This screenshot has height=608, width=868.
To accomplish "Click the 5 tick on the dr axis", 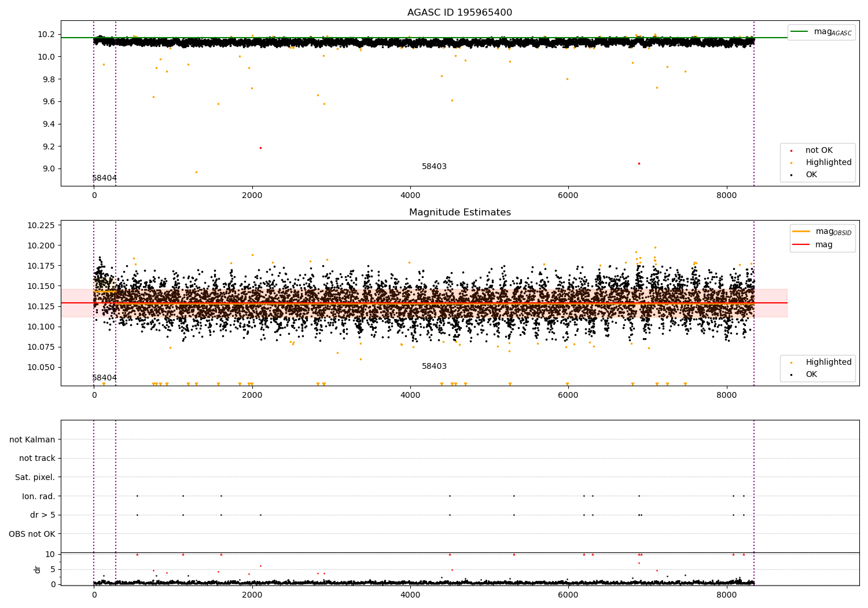I will [x=53, y=569].
